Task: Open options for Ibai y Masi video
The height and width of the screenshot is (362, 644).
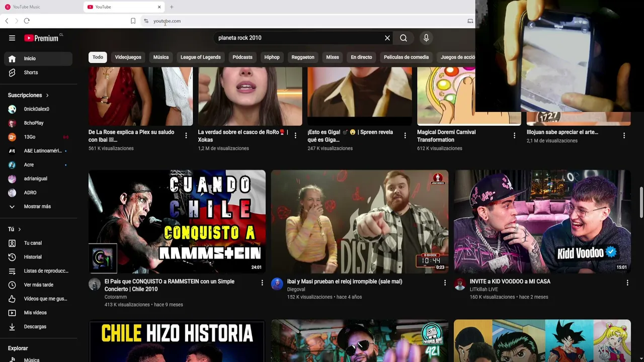Action: [x=445, y=283]
